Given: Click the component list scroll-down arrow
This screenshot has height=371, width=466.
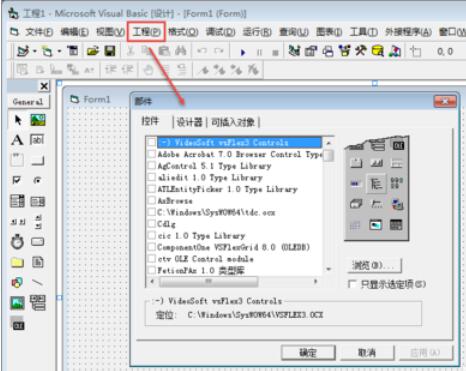Looking at the screenshot, I should (x=329, y=269).
